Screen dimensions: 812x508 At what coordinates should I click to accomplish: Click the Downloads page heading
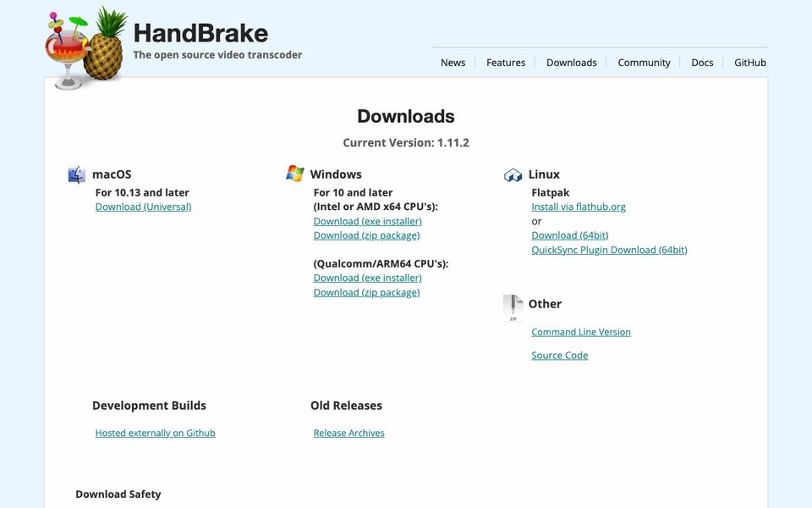406,116
